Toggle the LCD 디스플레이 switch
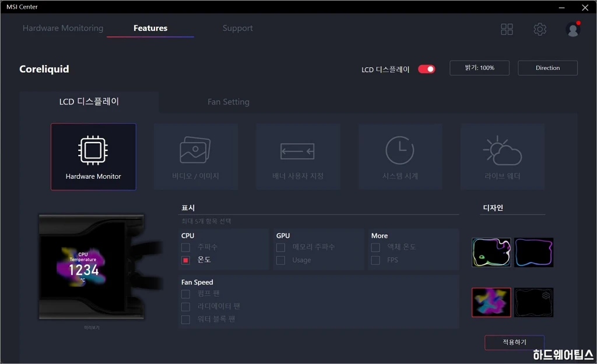Image resolution: width=597 pixels, height=364 pixels. [426, 69]
